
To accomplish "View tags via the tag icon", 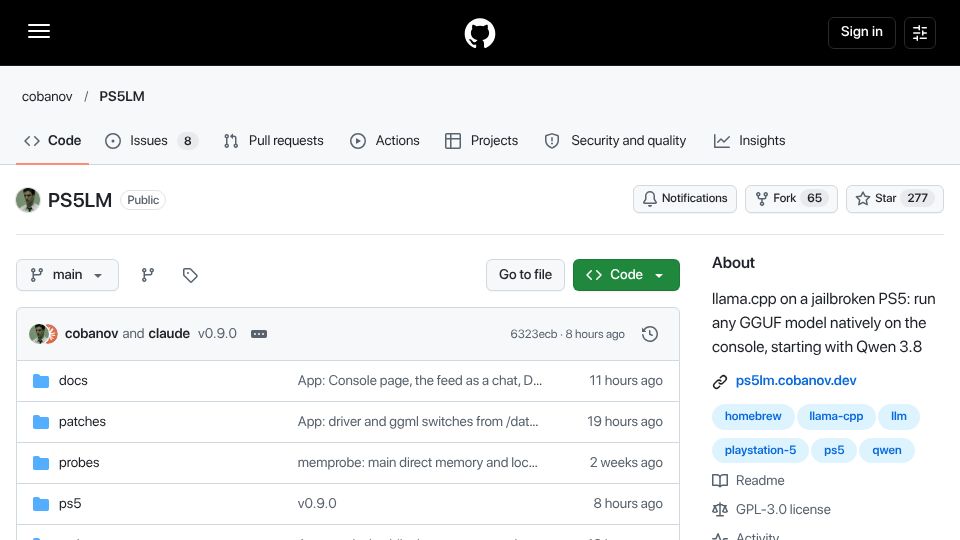I will point(190,275).
